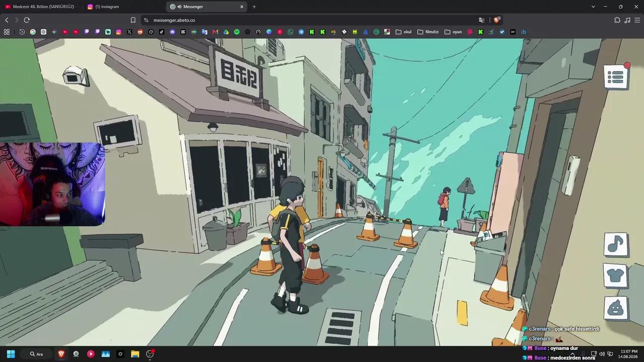
Task: Select the Messenger tab
Action: coord(206,7)
